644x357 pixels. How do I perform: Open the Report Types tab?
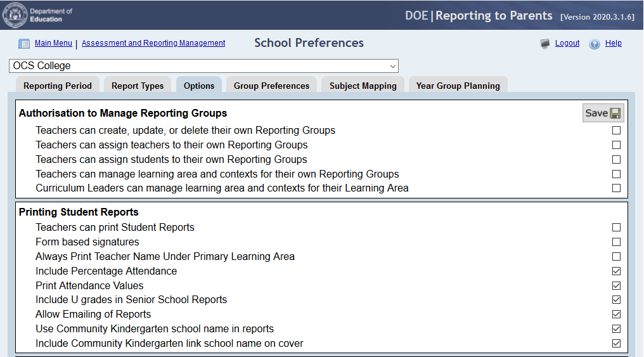pyautogui.click(x=138, y=86)
